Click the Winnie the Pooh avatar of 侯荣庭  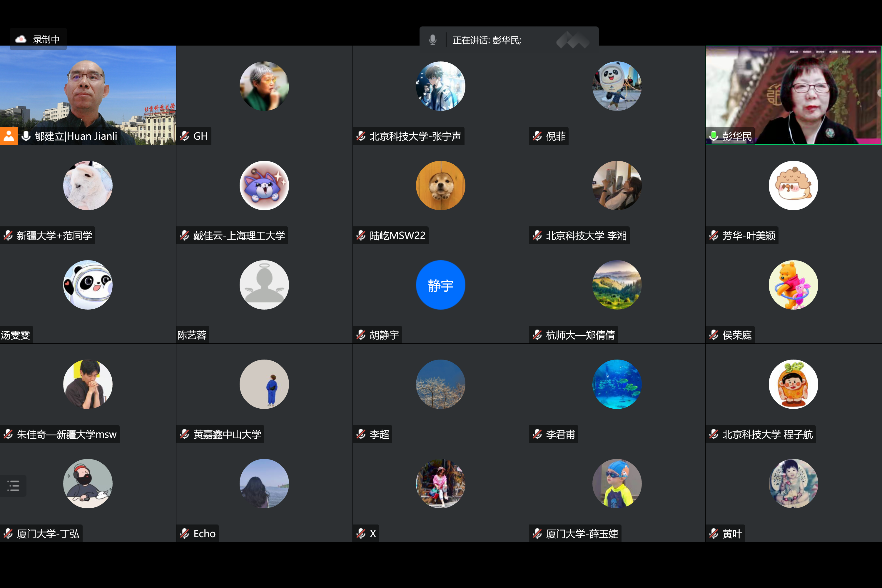793,285
